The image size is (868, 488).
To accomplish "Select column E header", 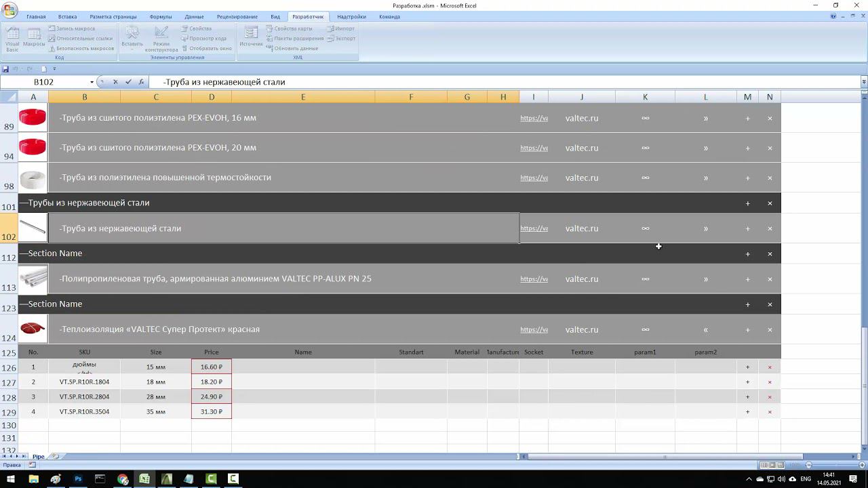I will coord(303,97).
